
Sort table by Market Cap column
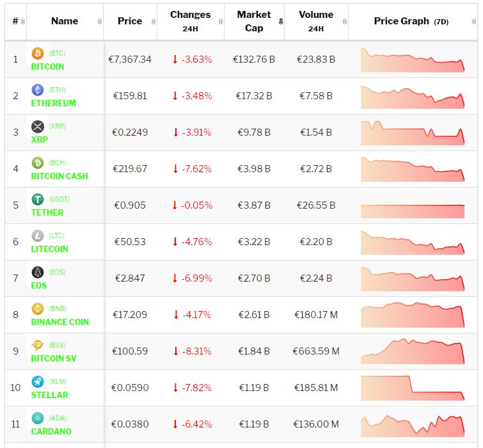254,21
